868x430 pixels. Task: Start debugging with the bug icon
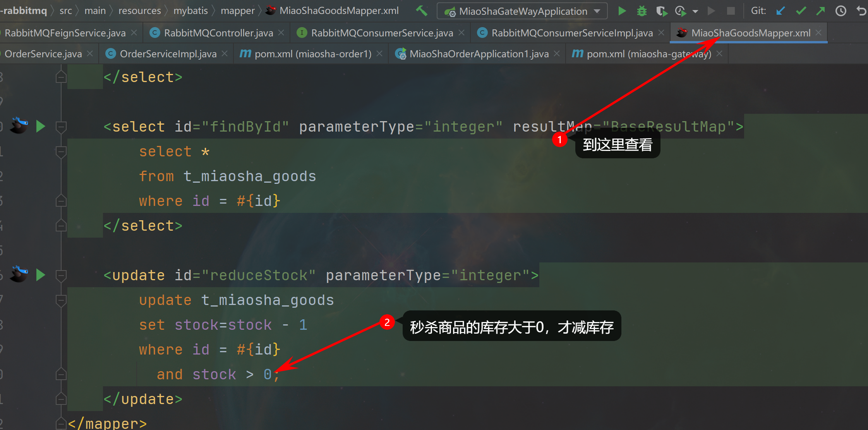[642, 11]
